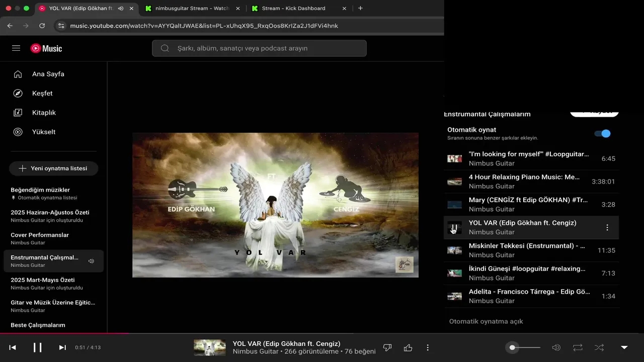This screenshot has height=362, width=644.
Task: Click the YOL VAR video artwork
Action: (x=275, y=205)
